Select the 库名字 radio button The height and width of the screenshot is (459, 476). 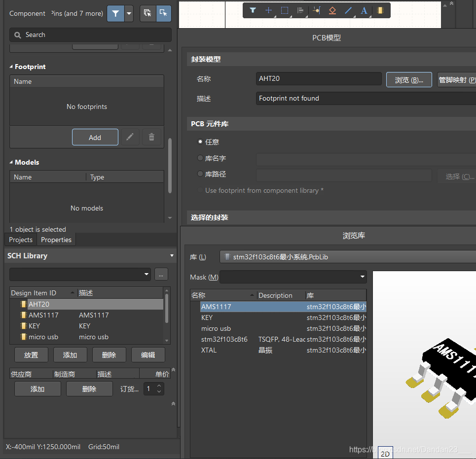coord(200,159)
